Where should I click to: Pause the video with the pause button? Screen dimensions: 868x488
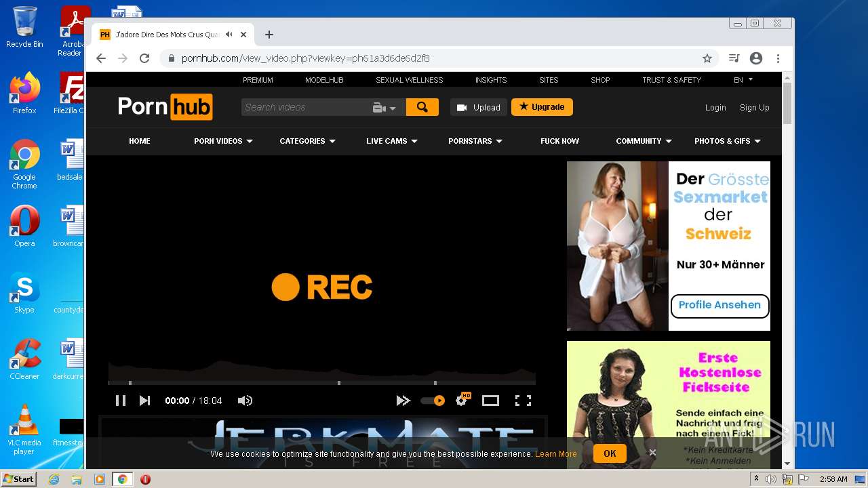coord(121,401)
